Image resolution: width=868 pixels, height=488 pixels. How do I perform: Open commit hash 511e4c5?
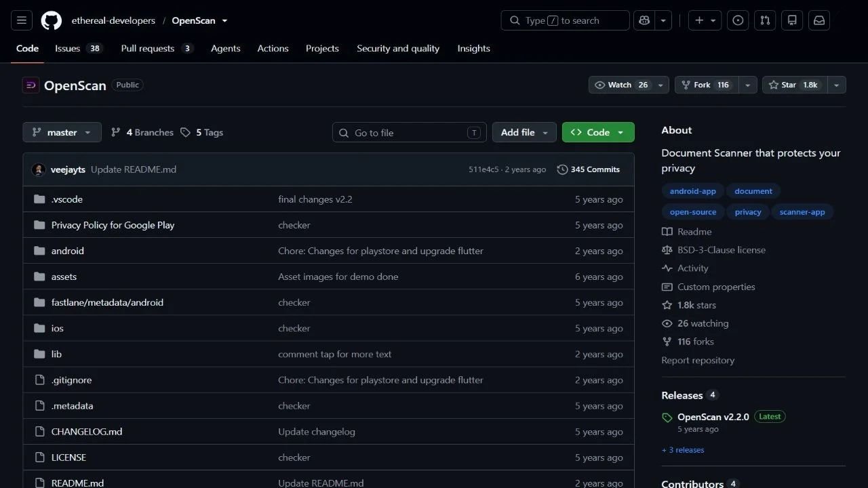[484, 169]
